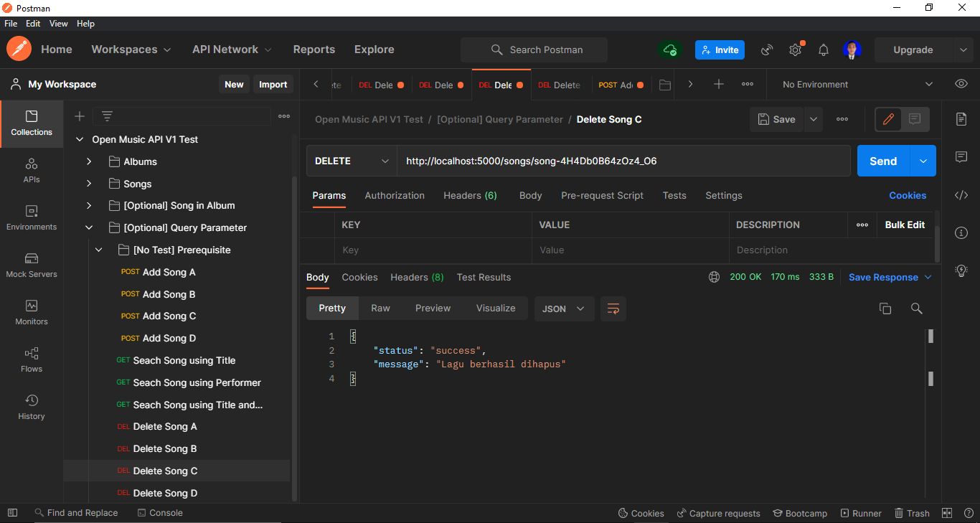Collapse the [No Test] Prerequisite folder

pyautogui.click(x=99, y=250)
